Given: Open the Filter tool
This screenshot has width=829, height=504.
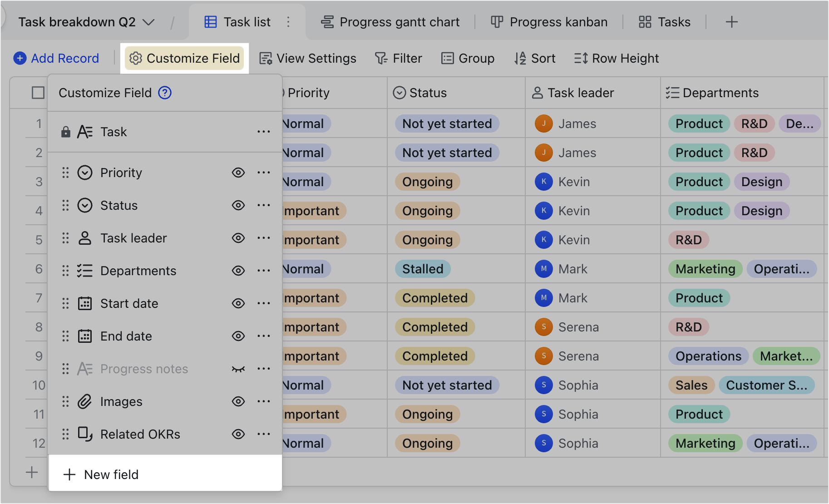Looking at the screenshot, I should click(398, 58).
